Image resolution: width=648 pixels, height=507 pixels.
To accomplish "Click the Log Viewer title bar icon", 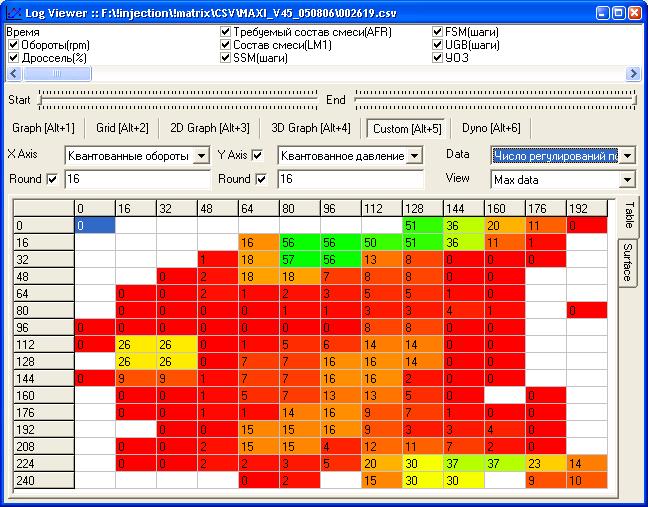I will 12,11.
